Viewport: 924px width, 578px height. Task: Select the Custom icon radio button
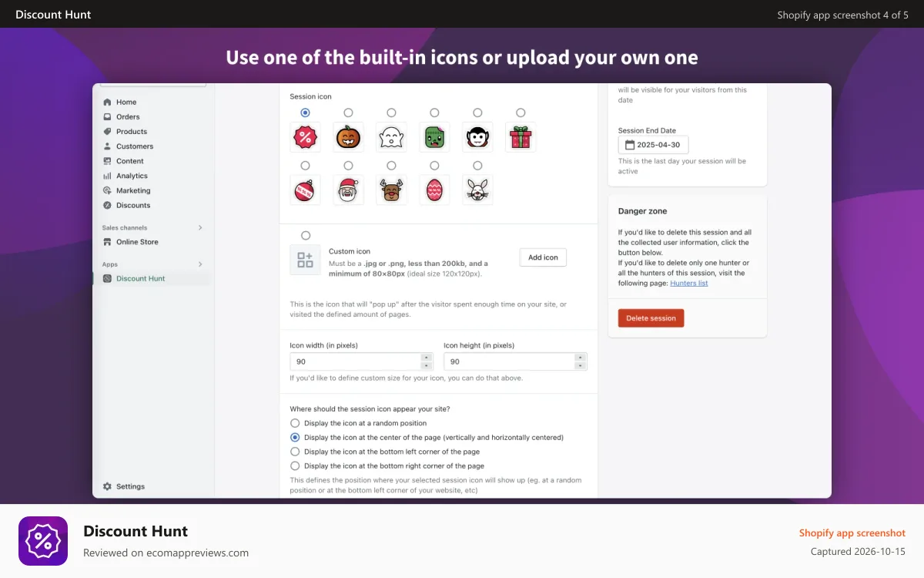[306, 235]
